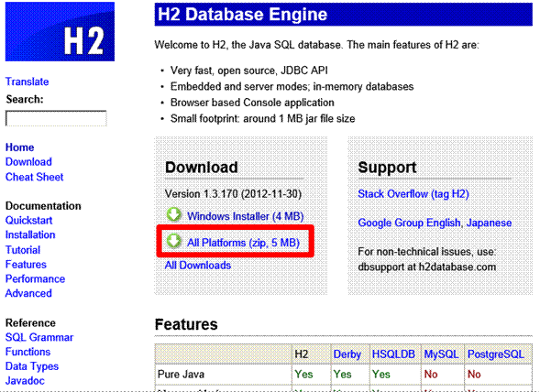540x392 pixels.
Task: Open the Translate link
Action: [x=28, y=82]
